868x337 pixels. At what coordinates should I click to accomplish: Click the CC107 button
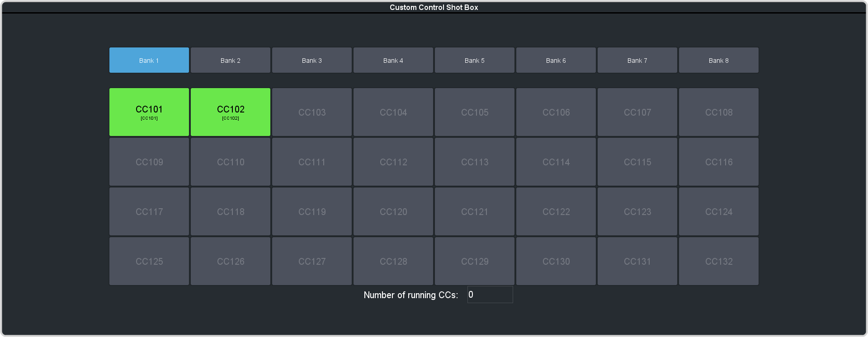637,112
